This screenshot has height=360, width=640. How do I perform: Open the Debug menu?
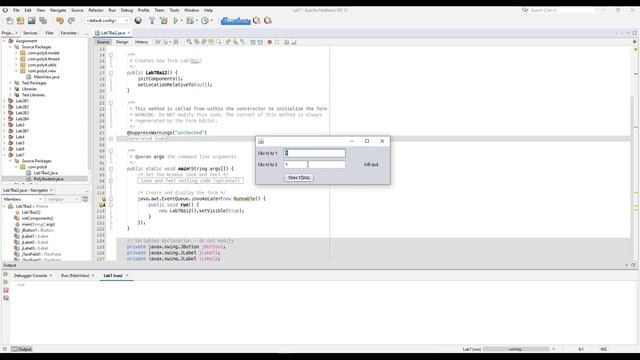pos(127,10)
